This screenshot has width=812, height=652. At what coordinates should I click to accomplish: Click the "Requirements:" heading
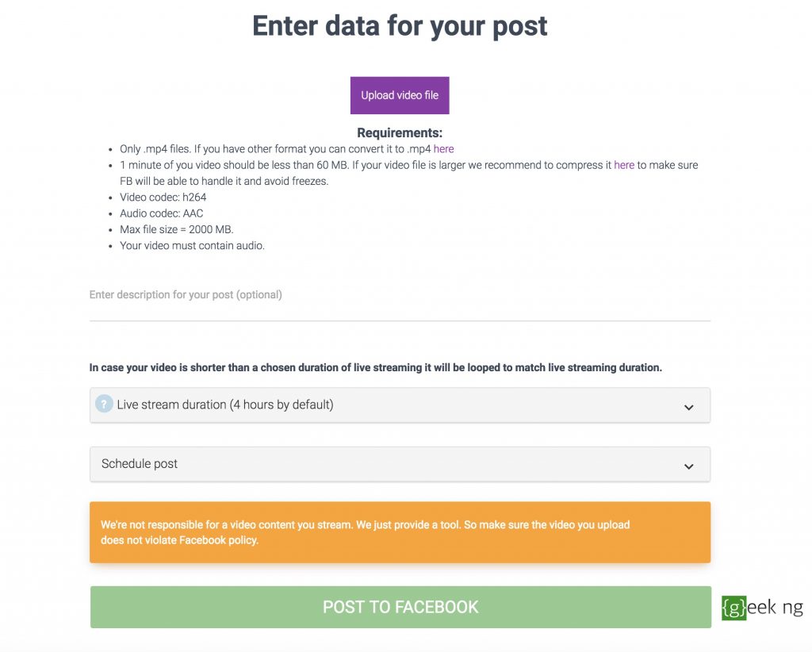click(x=400, y=132)
